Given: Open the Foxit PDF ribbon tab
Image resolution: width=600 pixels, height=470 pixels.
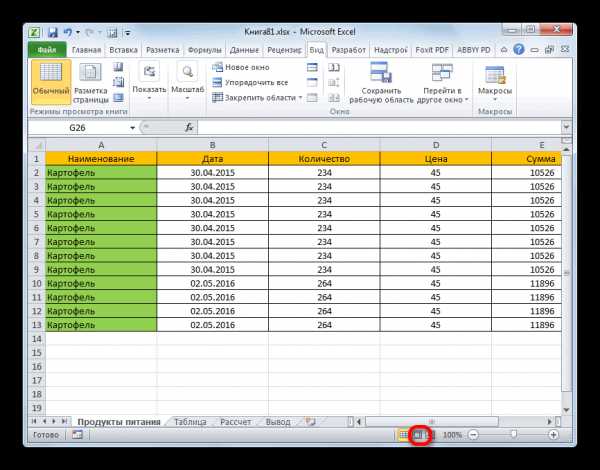Looking at the screenshot, I should (432, 50).
